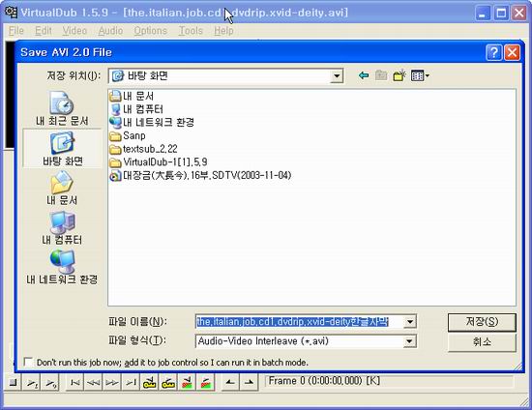Open the Edit menu in VirtualDub
532x410 pixels.
pos(44,31)
